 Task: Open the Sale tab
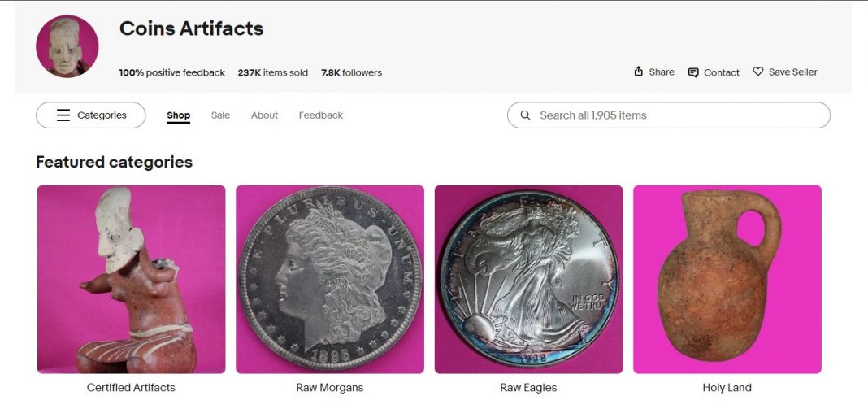[220, 115]
